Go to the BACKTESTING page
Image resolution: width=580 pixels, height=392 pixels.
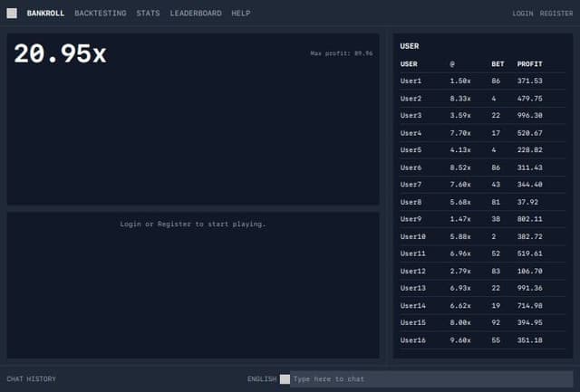pyautogui.click(x=101, y=14)
